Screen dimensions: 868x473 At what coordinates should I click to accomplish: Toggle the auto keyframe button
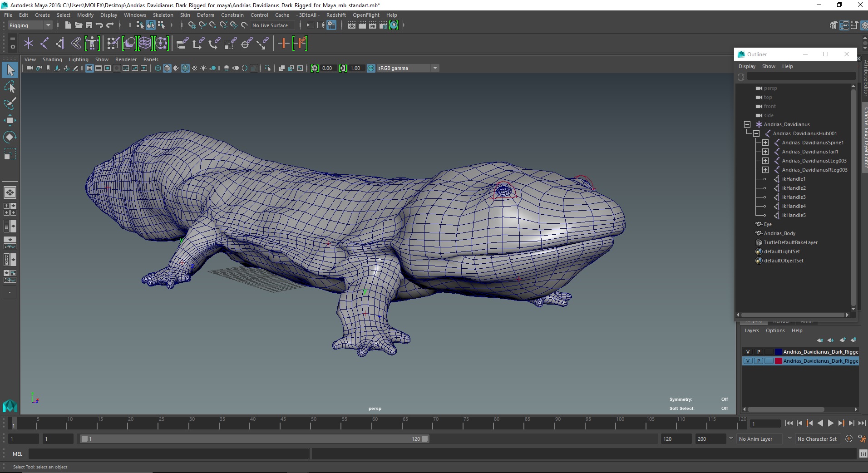(848, 439)
